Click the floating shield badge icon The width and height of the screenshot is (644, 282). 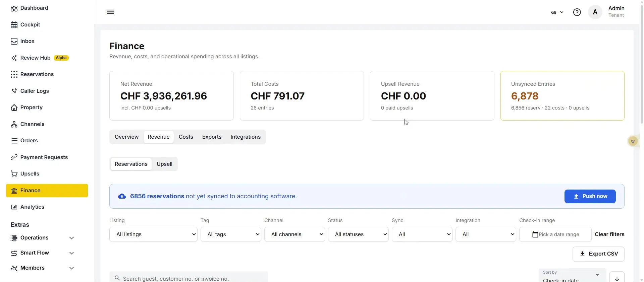click(633, 141)
